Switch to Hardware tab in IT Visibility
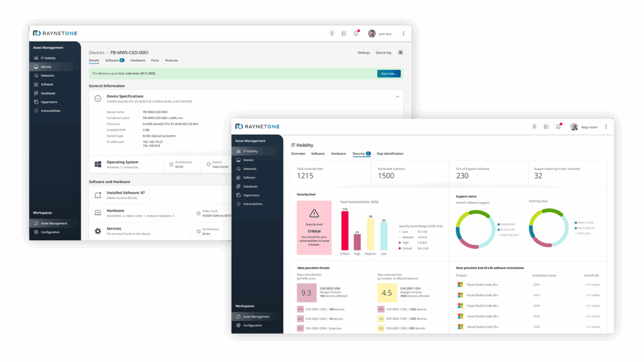The height and width of the screenshot is (362, 644). (x=338, y=154)
